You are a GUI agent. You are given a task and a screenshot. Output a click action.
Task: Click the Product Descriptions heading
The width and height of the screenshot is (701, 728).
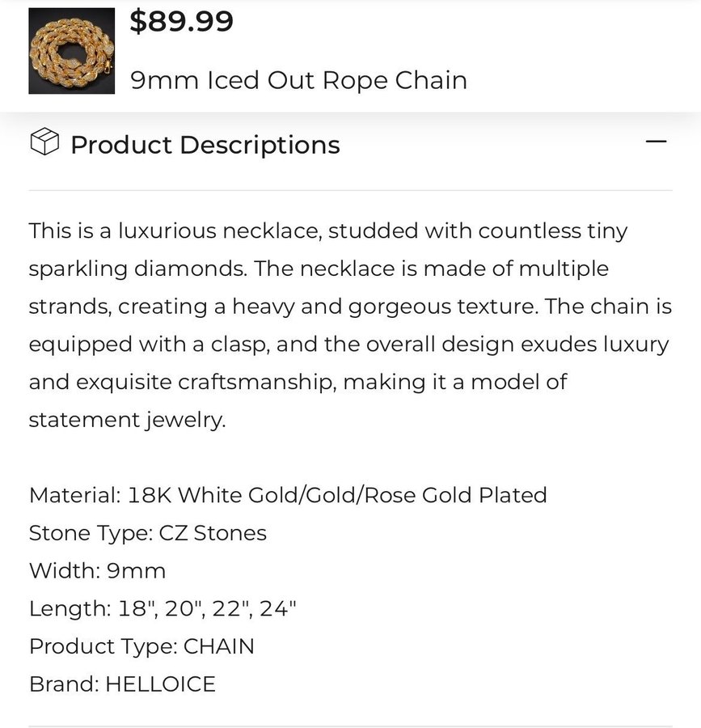pyautogui.click(x=205, y=145)
